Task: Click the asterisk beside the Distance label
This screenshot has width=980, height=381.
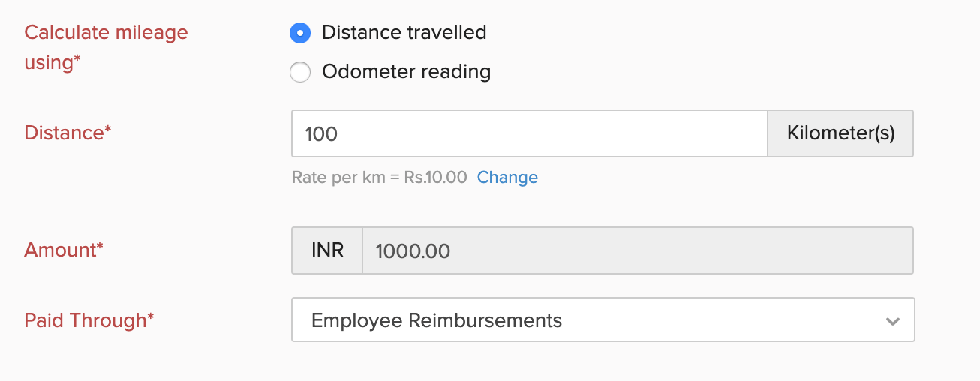Action: [108, 130]
